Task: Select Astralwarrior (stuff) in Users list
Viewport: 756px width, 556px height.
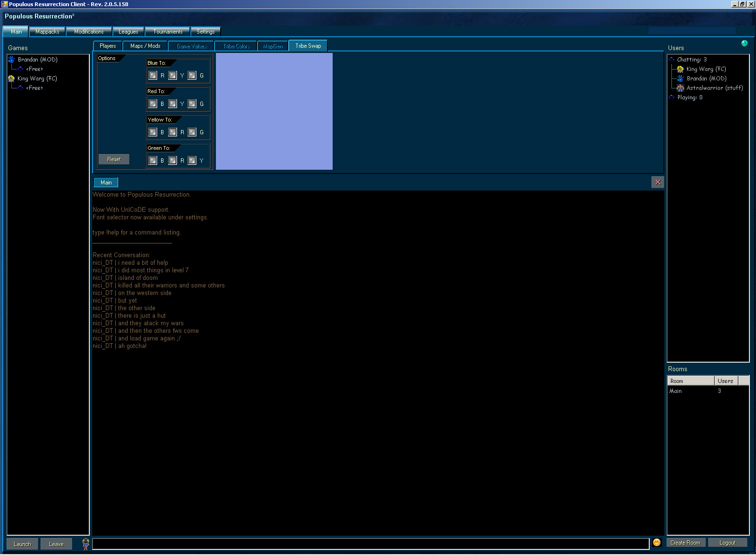Action: [714, 88]
